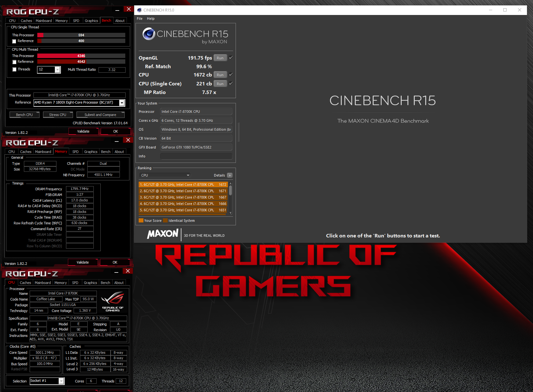Open the Ranking CPU dropdown in Cinebench
533x392 pixels.
165,175
